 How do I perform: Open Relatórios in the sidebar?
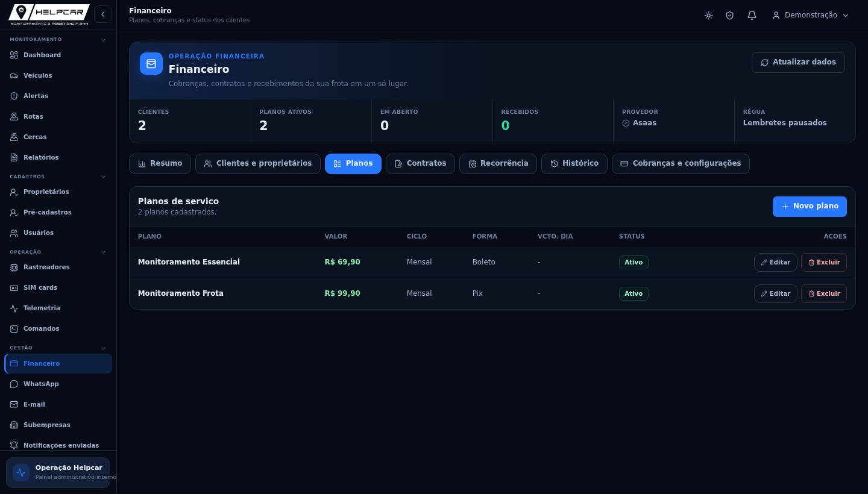(x=58, y=157)
